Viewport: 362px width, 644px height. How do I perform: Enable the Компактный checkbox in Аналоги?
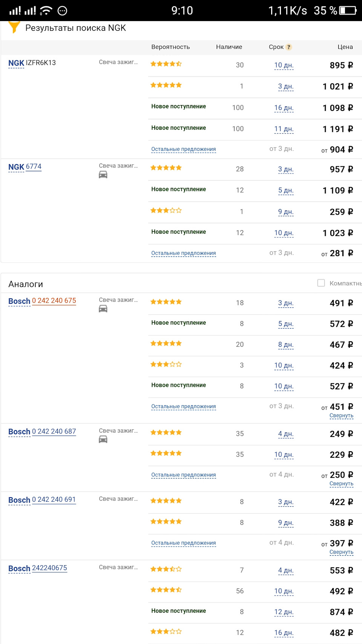pyautogui.click(x=321, y=283)
